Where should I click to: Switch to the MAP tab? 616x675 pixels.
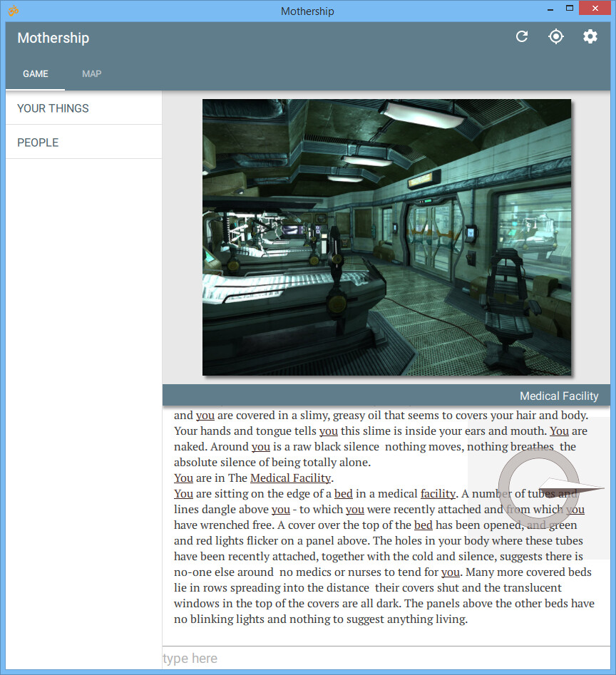92,73
